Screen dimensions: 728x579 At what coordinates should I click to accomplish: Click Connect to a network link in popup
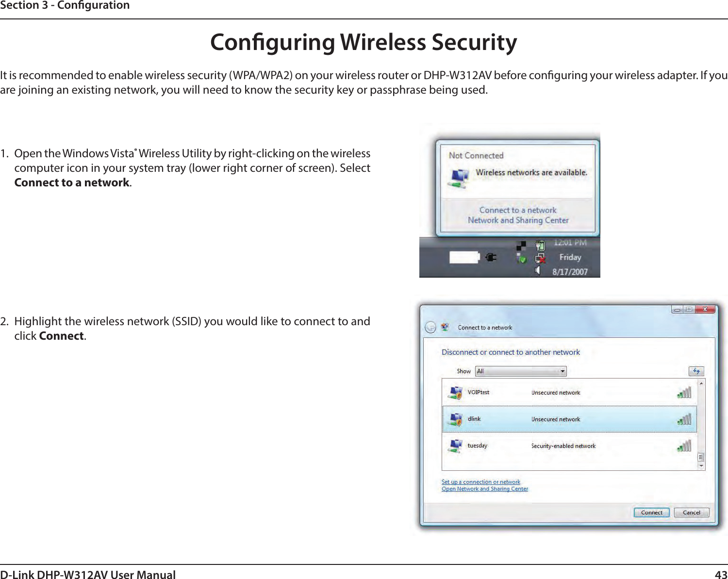tap(518, 210)
